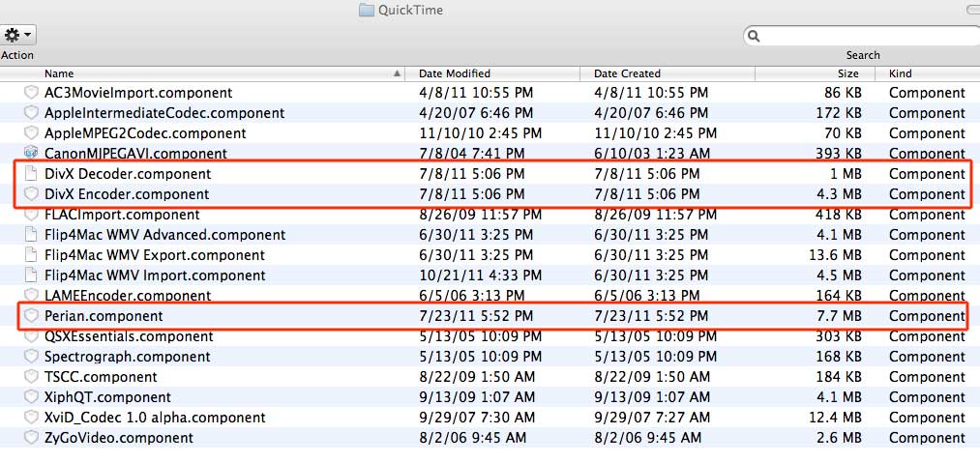Click the Kind cell of TSCC.component row
The image size is (980, 463).
click(927, 377)
